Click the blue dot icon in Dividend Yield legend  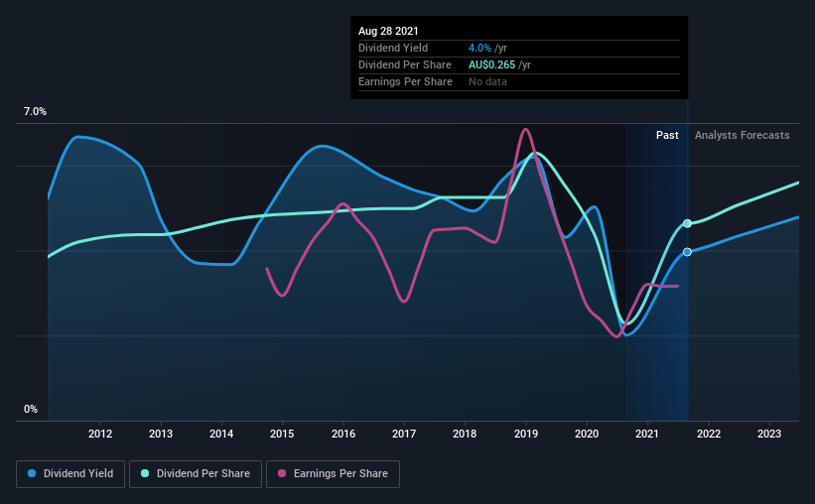(x=32, y=473)
